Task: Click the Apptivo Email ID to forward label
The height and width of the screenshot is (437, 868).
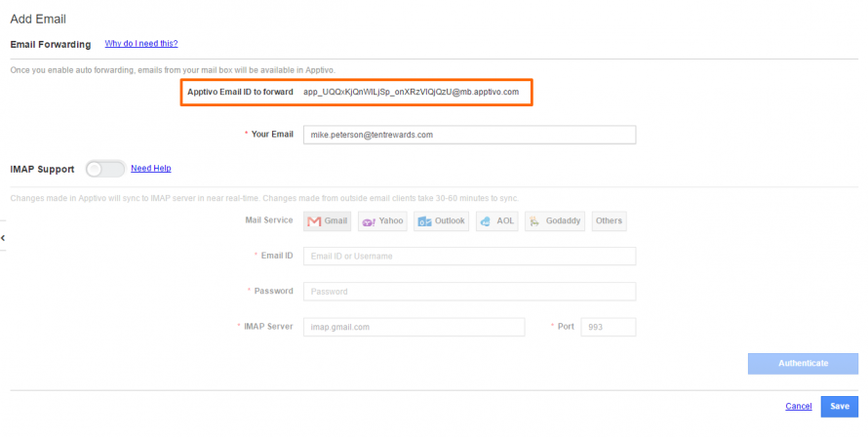Action: click(240, 92)
